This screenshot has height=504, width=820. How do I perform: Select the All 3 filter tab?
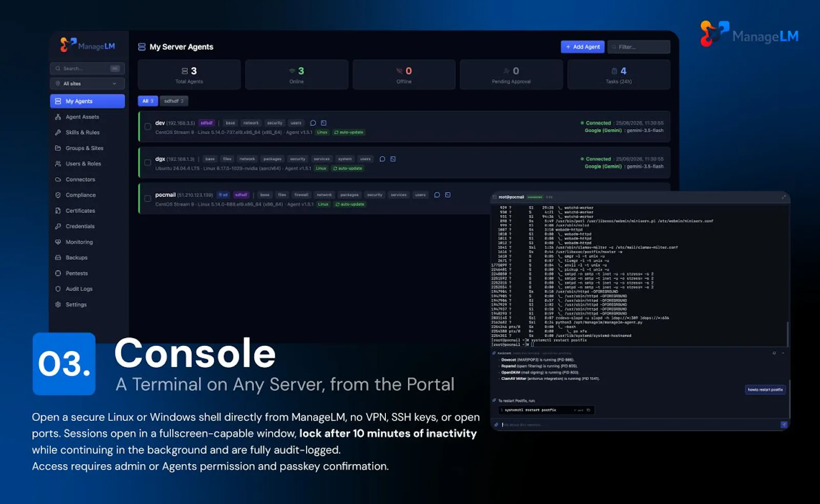tap(148, 101)
